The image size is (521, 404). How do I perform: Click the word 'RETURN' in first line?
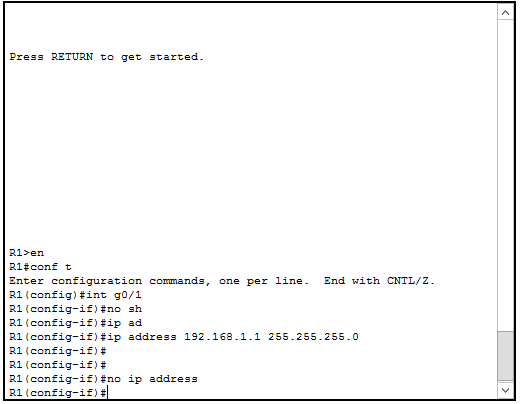tap(72, 57)
